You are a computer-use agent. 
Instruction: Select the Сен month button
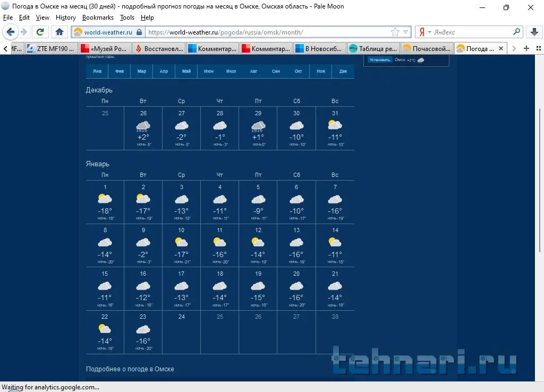coord(276,71)
